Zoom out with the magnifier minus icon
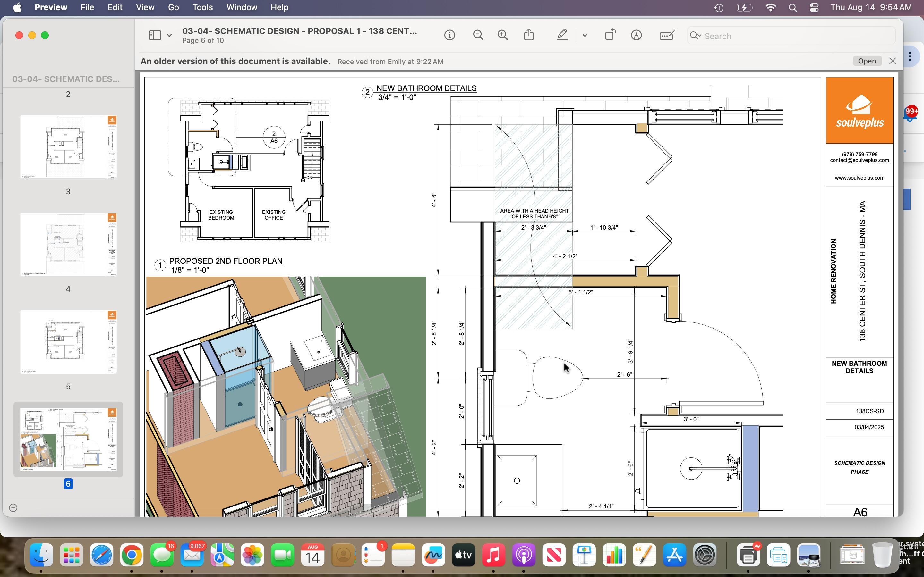This screenshot has height=577, width=924. tap(478, 36)
